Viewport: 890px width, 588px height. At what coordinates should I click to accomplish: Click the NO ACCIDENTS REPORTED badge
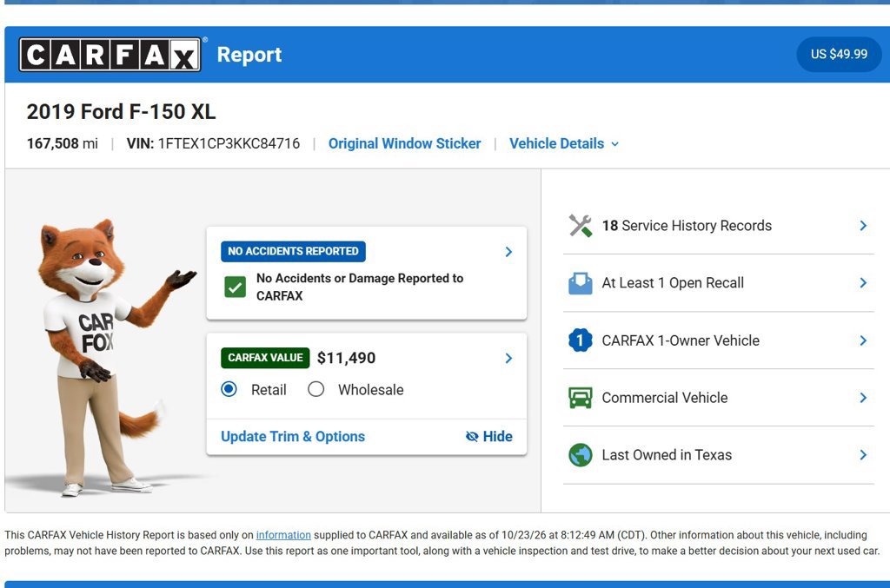tap(293, 251)
